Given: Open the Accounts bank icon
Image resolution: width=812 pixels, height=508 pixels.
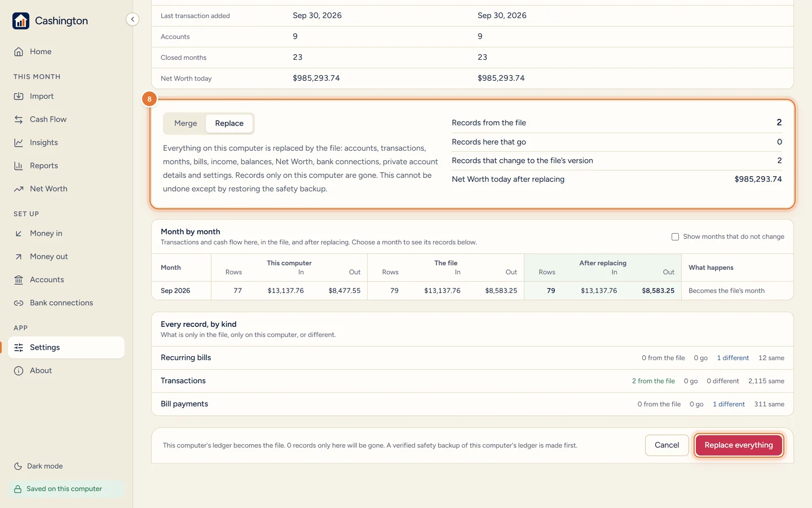Looking at the screenshot, I should click(19, 280).
